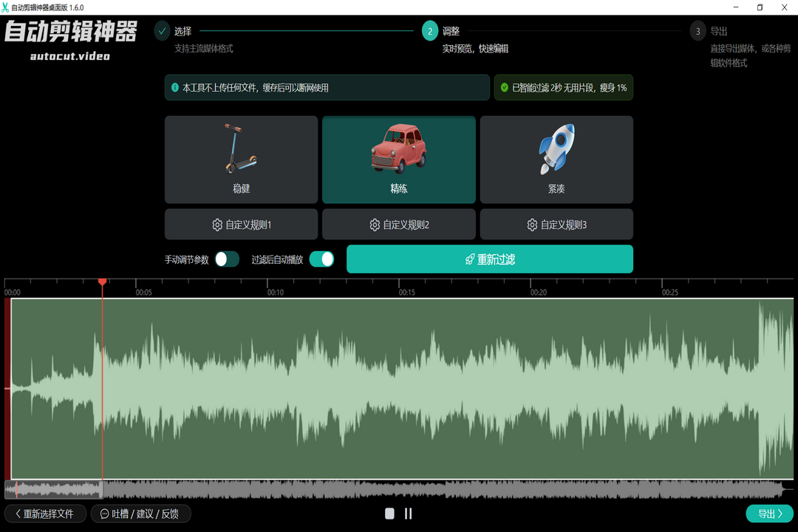Disable the 过滤后自动播放 toggle
Screen dimensions: 798x532
321,259
